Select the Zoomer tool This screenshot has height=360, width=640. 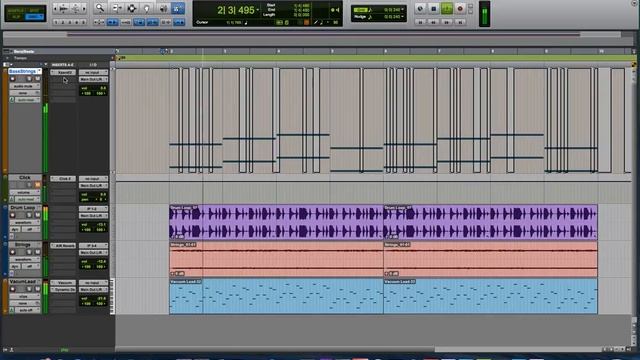click(x=100, y=8)
